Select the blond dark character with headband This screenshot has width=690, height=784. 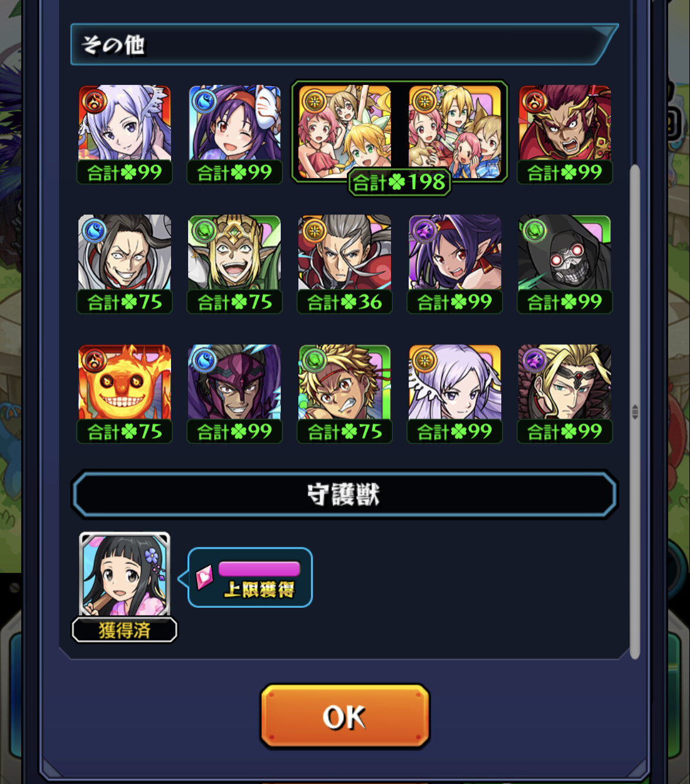(564, 394)
